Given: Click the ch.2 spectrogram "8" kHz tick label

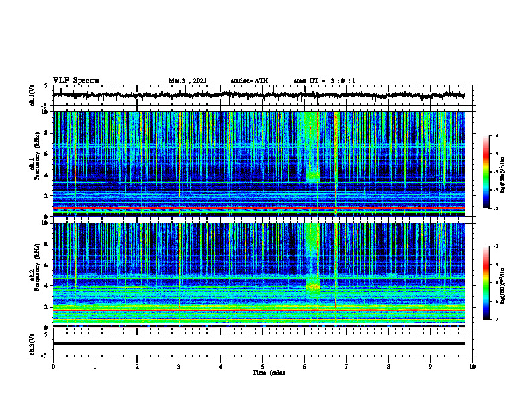Looking at the screenshot, I should tap(46, 244).
